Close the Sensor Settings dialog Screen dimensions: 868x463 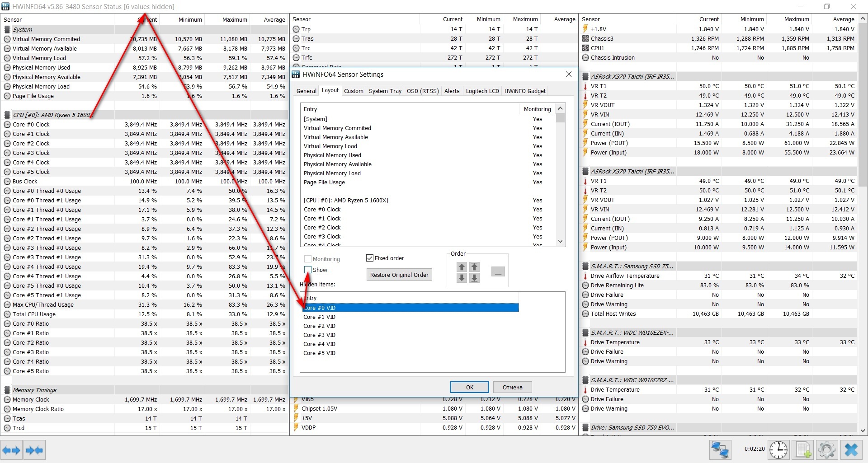pos(569,74)
